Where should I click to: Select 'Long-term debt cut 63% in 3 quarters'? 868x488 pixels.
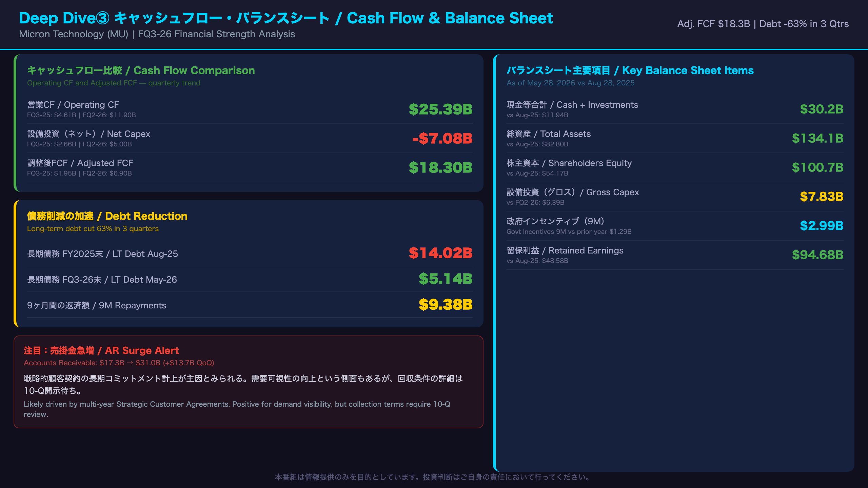93,229
